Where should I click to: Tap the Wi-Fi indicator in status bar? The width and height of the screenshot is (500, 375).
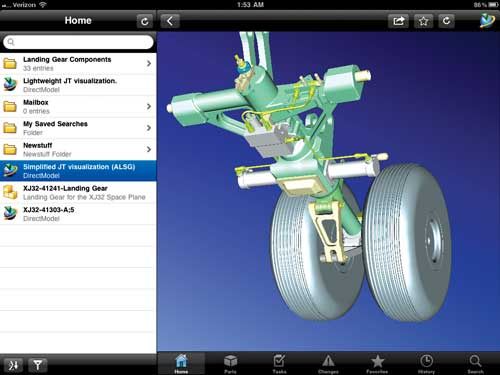pos(43,5)
